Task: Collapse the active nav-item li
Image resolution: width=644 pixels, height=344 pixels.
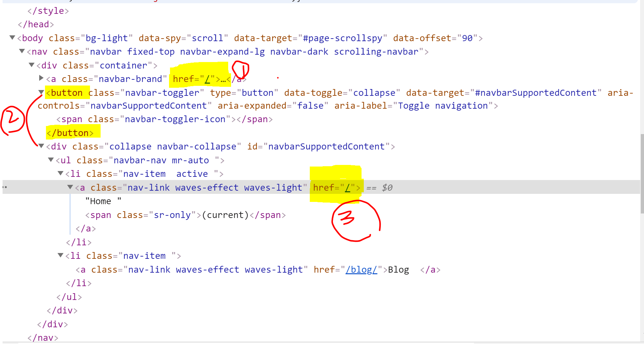Action: point(60,174)
